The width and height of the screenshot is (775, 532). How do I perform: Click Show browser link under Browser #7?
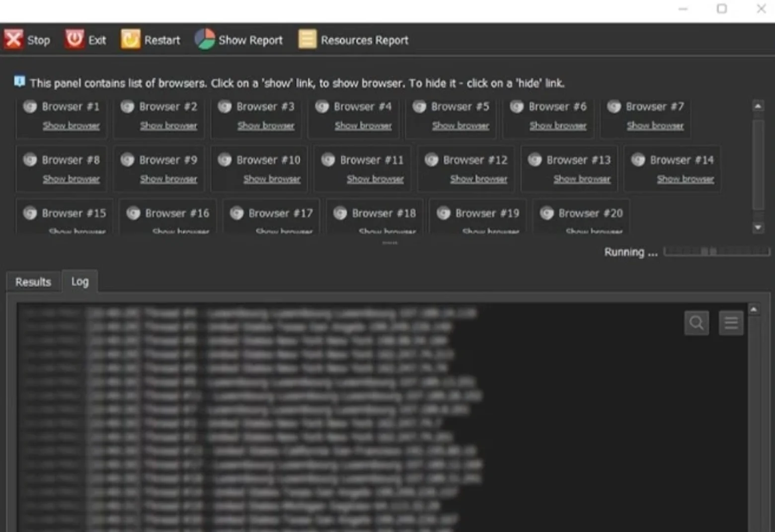pos(655,126)
